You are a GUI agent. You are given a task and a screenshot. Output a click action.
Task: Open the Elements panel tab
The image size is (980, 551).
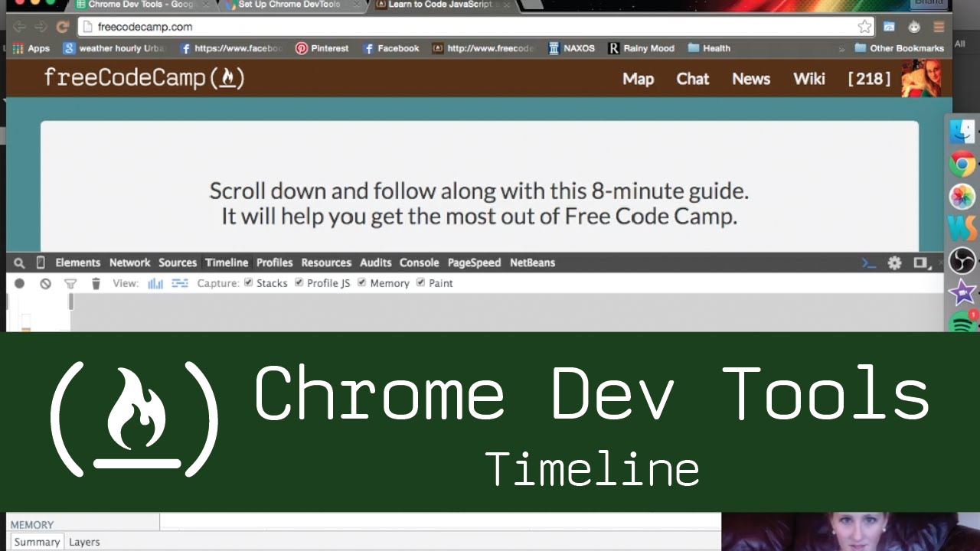pyautogui.click(x=78, y=262)
